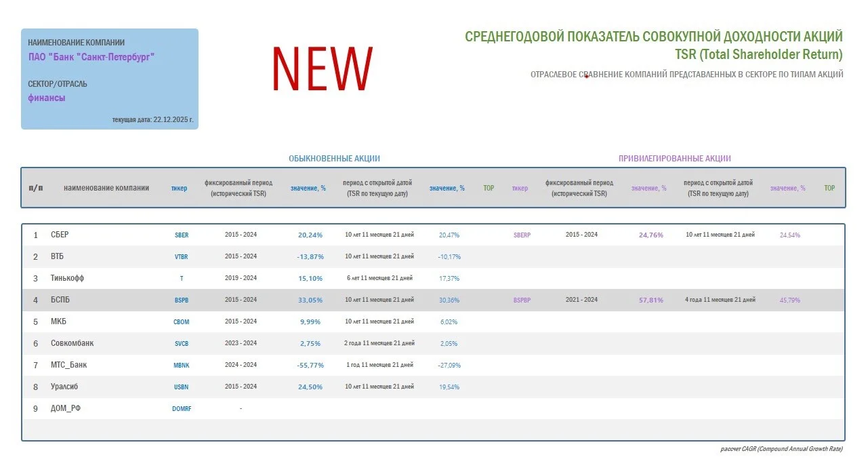The image size is (868, 470).
Task: Select the MBNK ticker
Action: [x=182, y=365]
